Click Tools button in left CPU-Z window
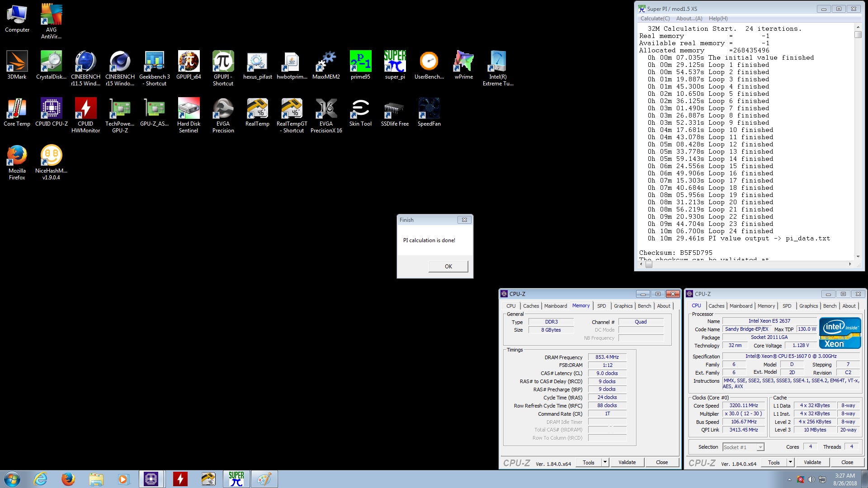 pyautogui.click(x=589, y=462)
